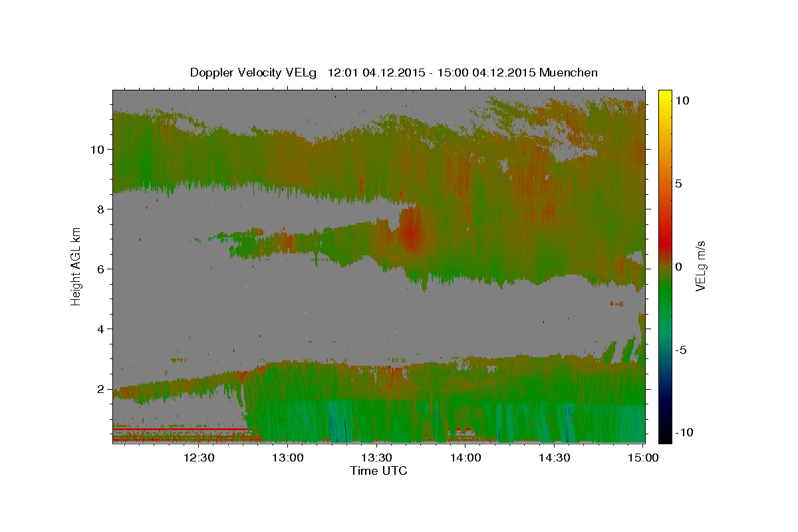Click the 14:30 time tick label
Image resolution: width=798 pixels, height=532 pixels.
(554, 458)
